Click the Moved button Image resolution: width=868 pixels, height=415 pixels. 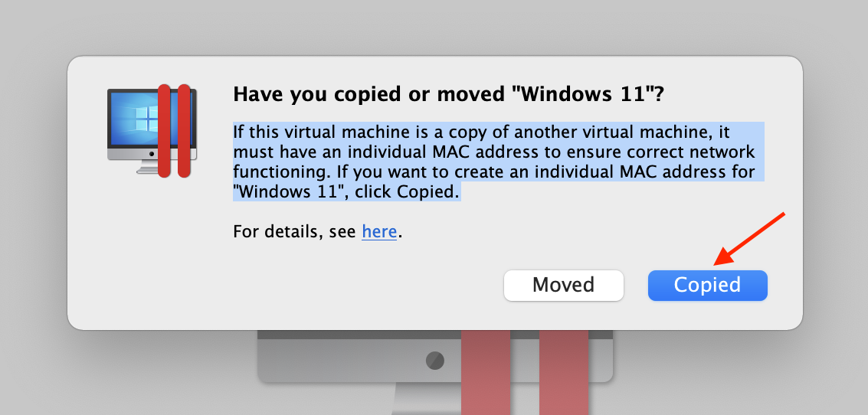[x=563, y=286]
